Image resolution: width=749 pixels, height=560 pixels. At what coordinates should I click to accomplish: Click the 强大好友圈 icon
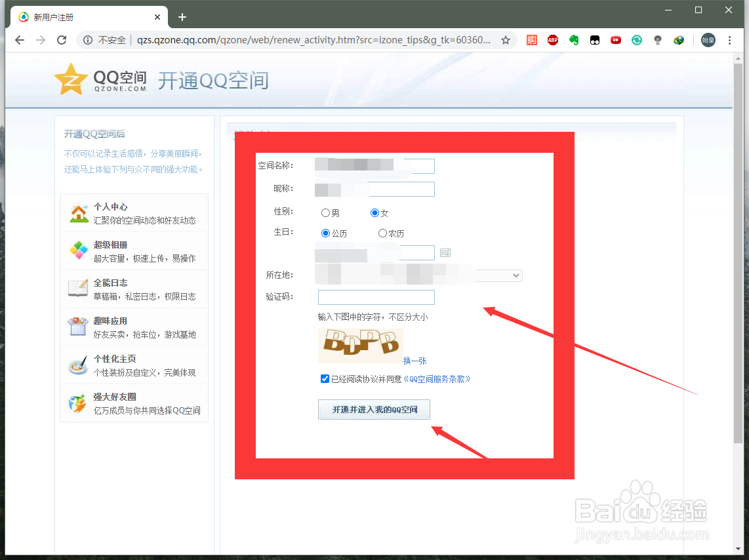(x=78, y=403)
